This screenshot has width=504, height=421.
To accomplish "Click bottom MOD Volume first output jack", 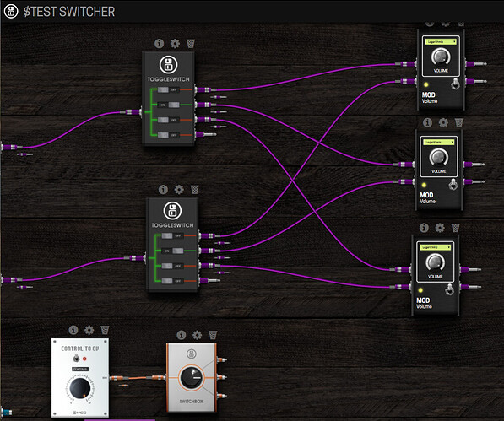I will 470,269.
